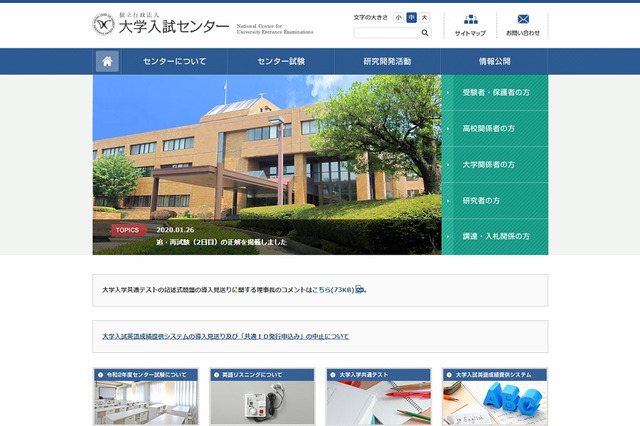Set font size to 中 (medium)
The width and height of the screenshot is (640, 426).
(411, 18)
